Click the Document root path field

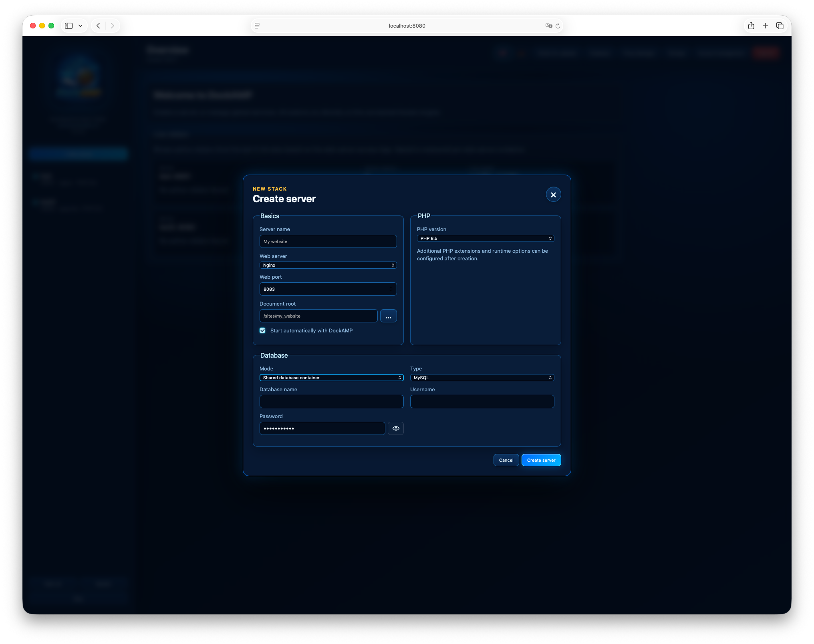318,316
